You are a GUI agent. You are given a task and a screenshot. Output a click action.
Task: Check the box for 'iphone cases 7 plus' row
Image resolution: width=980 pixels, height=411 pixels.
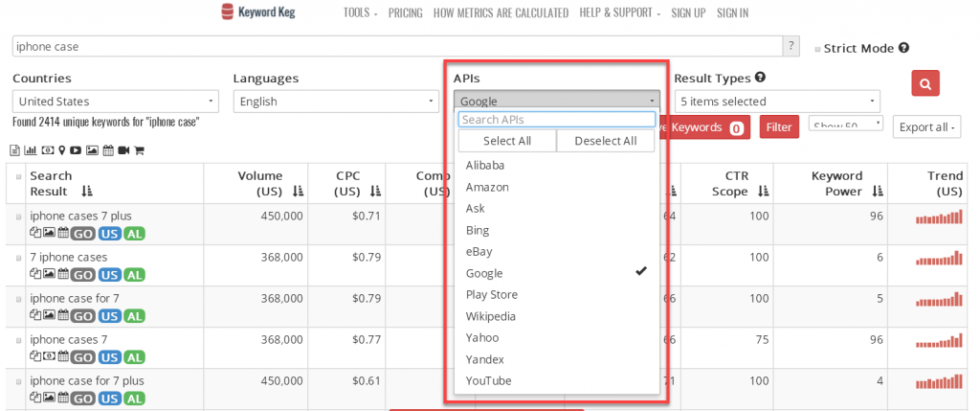(x=18, y=217)
